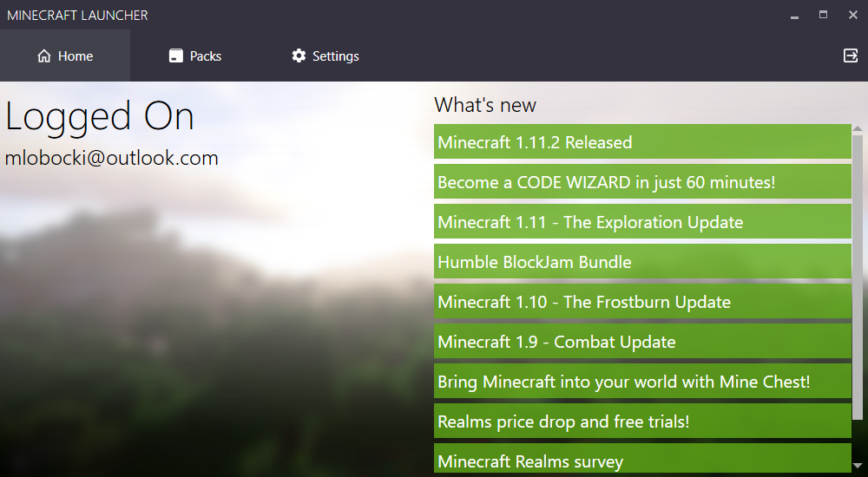
Task: Click the Packs box icon
Action: (176, 56)
